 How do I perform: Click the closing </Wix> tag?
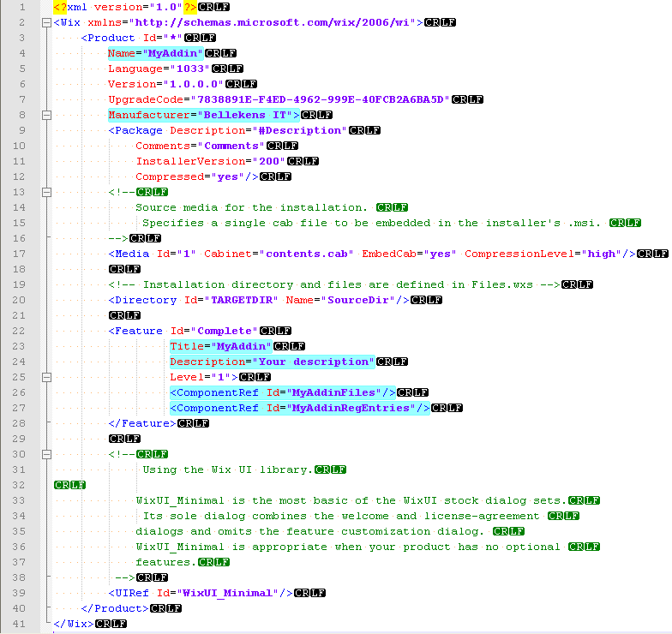pyautogui.click(x=74, y=624)
